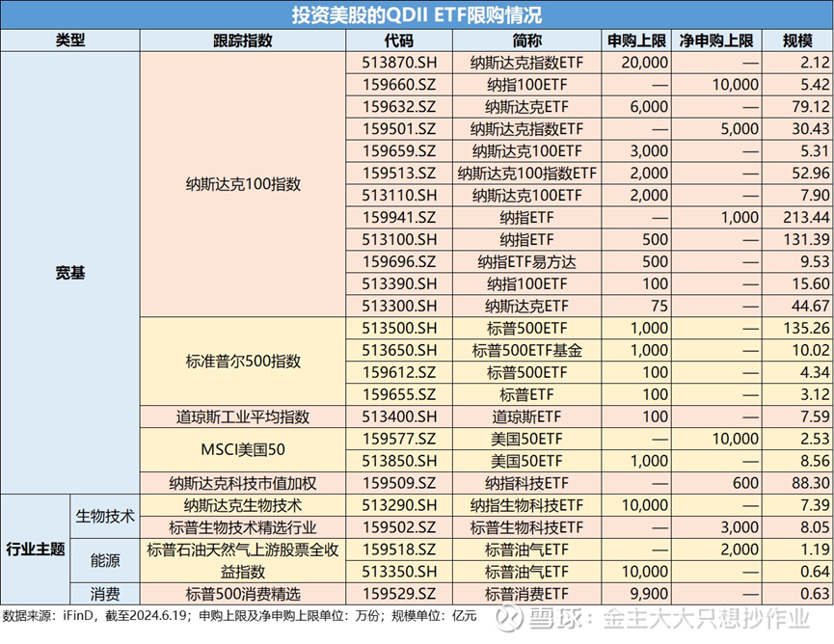This screenshot has height=644, width=834.
Task: Click code 513400.SH
Action: [x=399, y=416]
